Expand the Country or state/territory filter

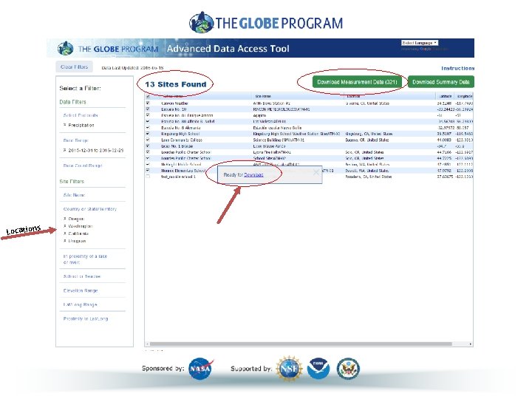pyautogui.click(x=90, y=209)
